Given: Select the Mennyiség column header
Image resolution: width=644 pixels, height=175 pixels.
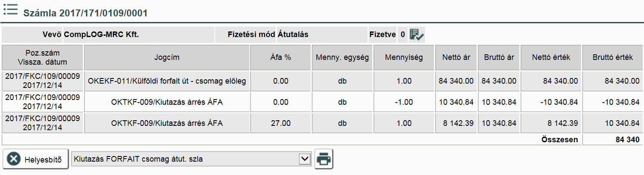Looking at the screenshot, I should [404, 57].
